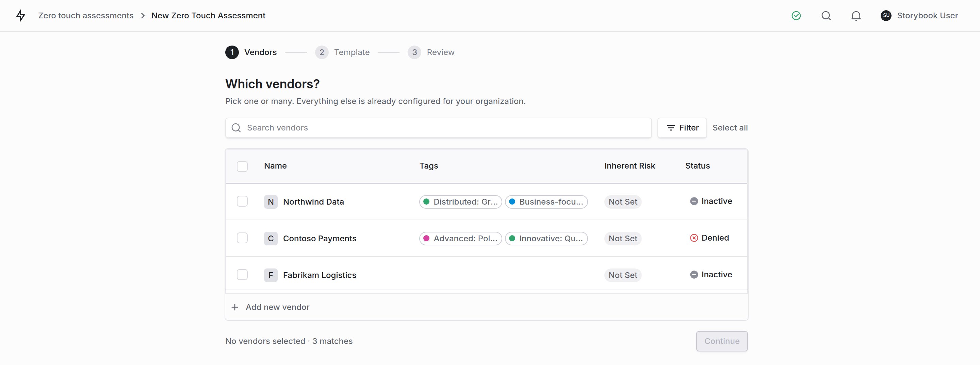Screen dimensions: 980x365
Task: Click the C avatar for Contoso Payments
Action: (271, 239)
